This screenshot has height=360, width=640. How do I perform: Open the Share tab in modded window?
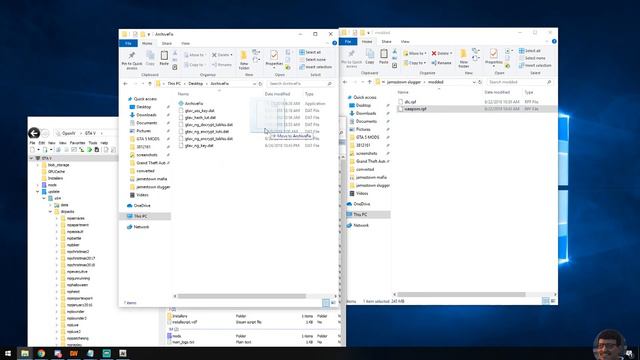click(386, 42)
